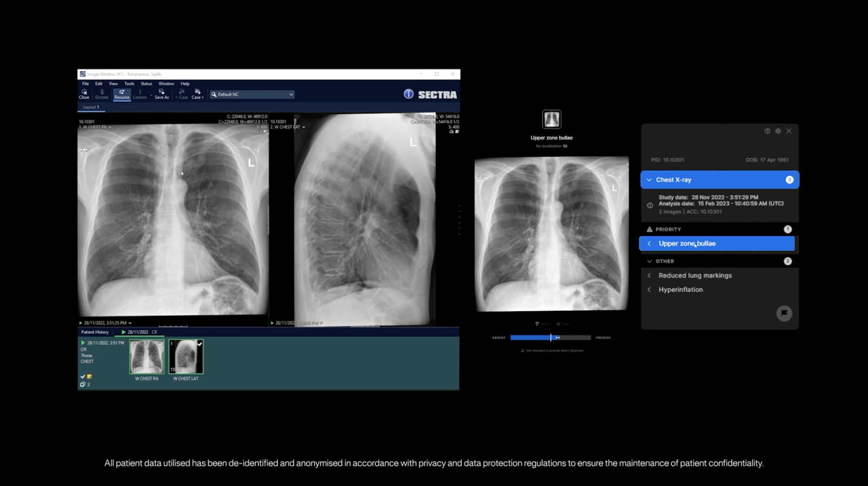Open the Tools menu
The height and width of the screenshot is (486, 868).
tap(129, 84)
